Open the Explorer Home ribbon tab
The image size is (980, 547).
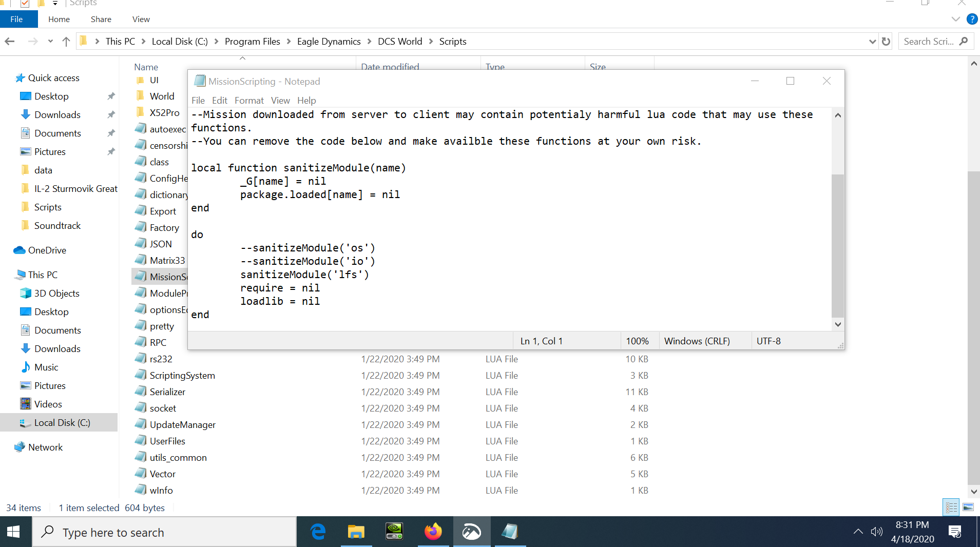59,19
